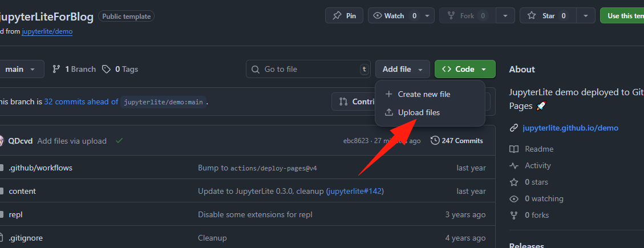This screenshot has height=248, width=644.
Task: Open the Activity link in About
Action: (538, 165)
